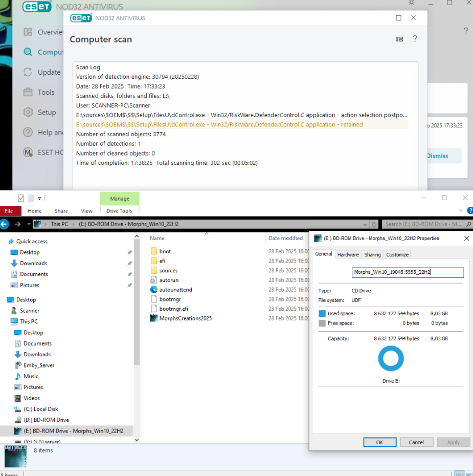473x476 pixels.
Task: Select the boot folder icon
Action: [154, 251]
